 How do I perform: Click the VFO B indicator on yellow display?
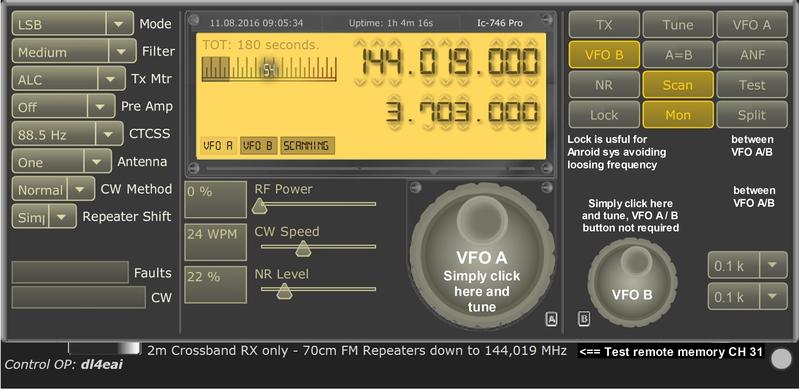pyautogui.click(x=258, y=146)
